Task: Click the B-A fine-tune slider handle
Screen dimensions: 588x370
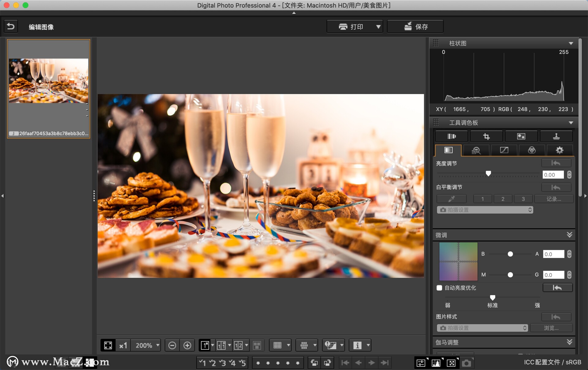Action: click(x=510, y=254)
